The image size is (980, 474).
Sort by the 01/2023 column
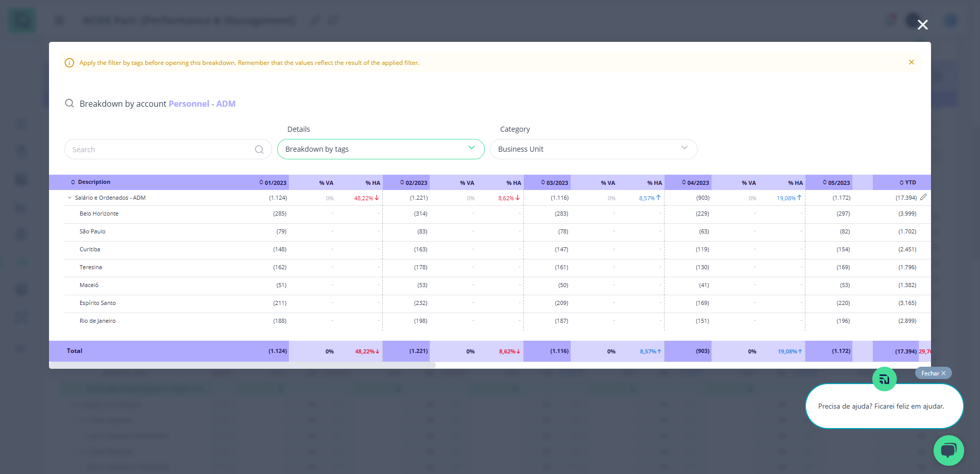(x=273, y=183)
